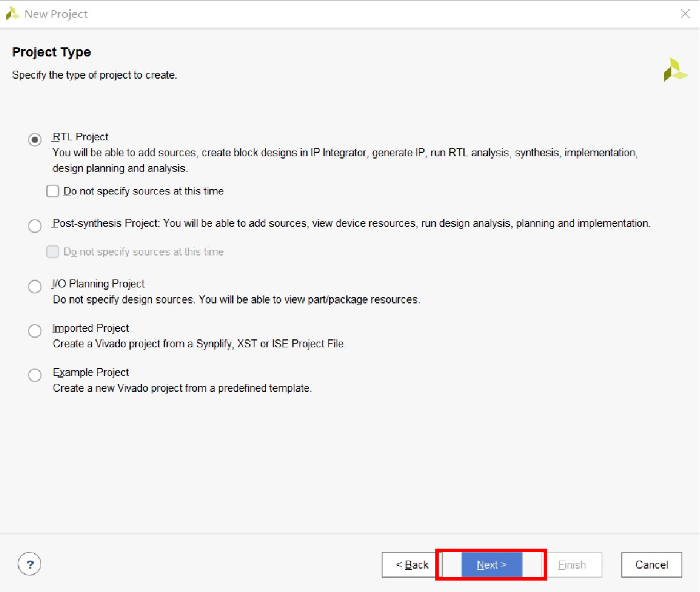700x592 pixels.
Task: Click the 'Imported Project' label text
Action: (x=91, y=328)
